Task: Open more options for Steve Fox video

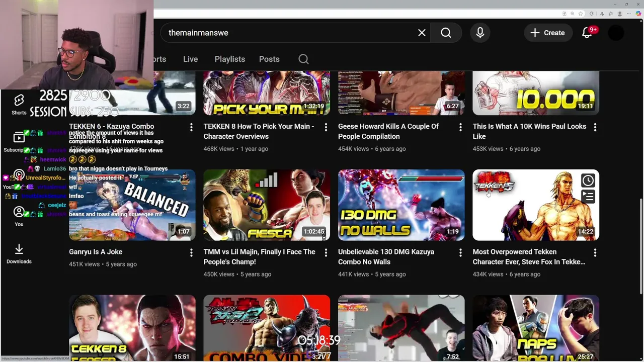Action: tap(595, 253)
